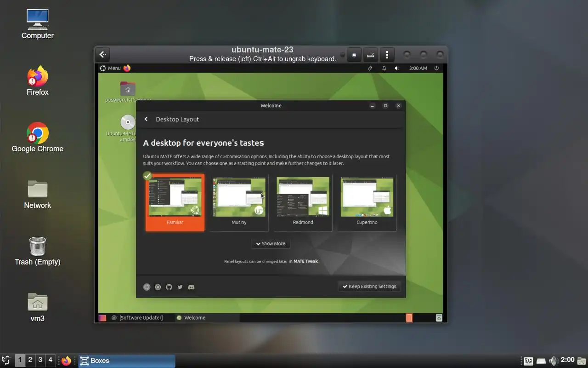Open the guest notification bell
The height and width of the screenshot is (368, 588).
coord(384,68)
